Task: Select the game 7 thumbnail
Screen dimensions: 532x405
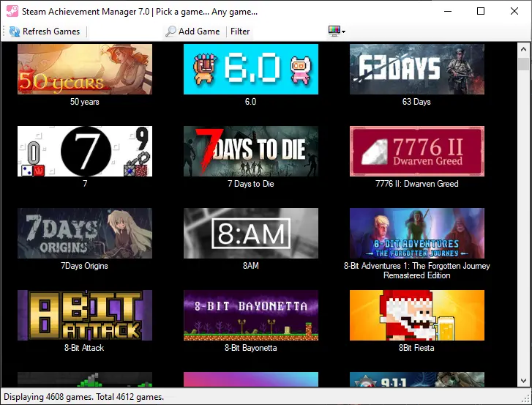Action: tap(85, 151)
